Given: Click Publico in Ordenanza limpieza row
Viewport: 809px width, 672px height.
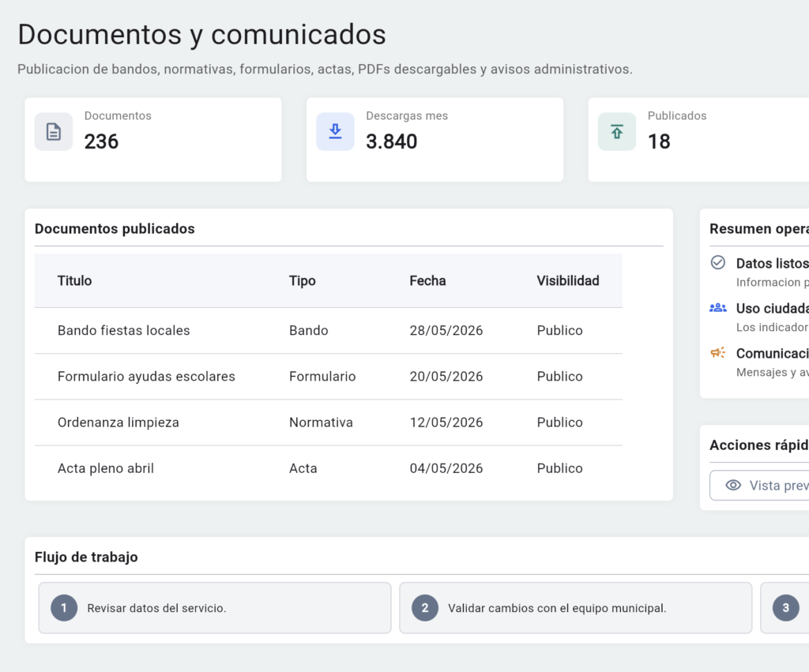Looking at the screenshot, I should (x=560, y=422).
